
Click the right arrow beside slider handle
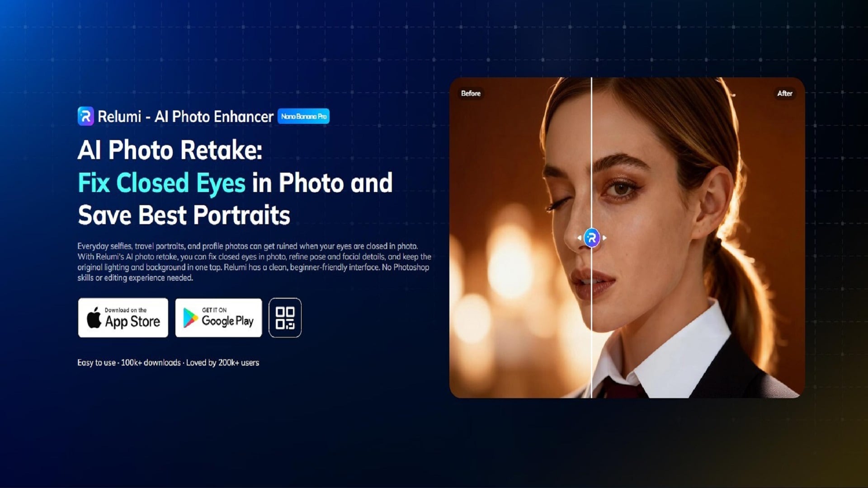tap(604, 238)
